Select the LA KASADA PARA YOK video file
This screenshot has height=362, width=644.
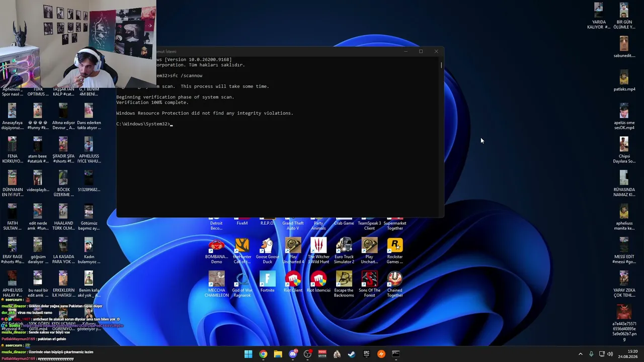(x=63, y=251)
